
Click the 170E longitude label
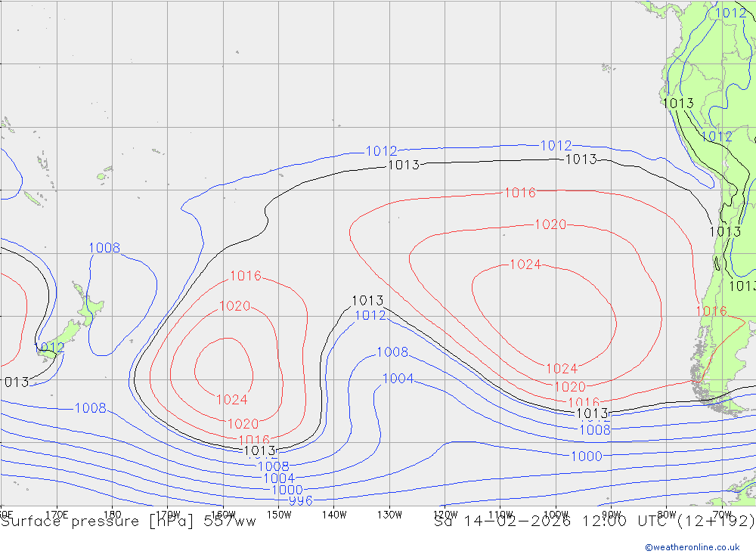click(x=57, y=515)
